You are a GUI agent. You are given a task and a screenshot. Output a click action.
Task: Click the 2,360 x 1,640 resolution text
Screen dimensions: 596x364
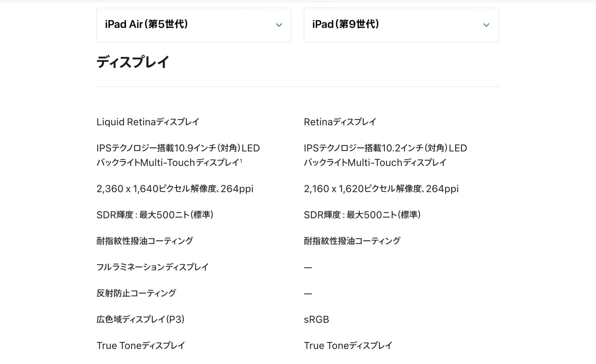pos(175,189)
